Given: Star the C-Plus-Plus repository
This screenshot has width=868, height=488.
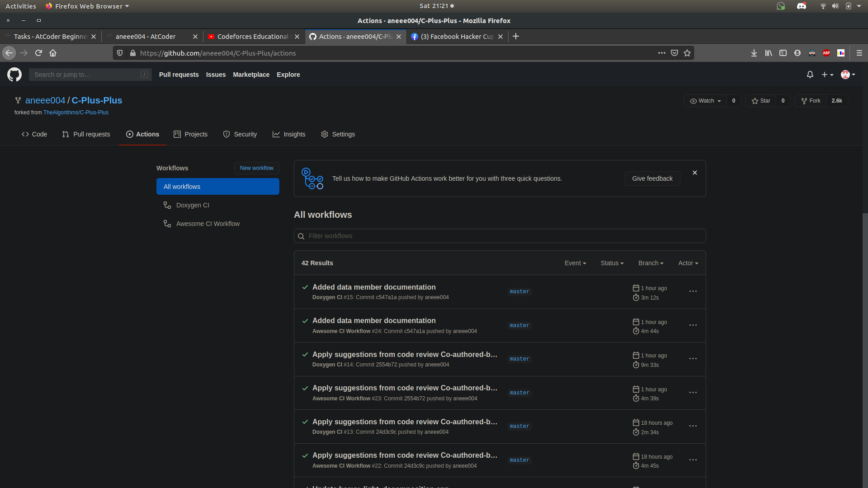Looking at the screenshot, I should click(761, 101).
